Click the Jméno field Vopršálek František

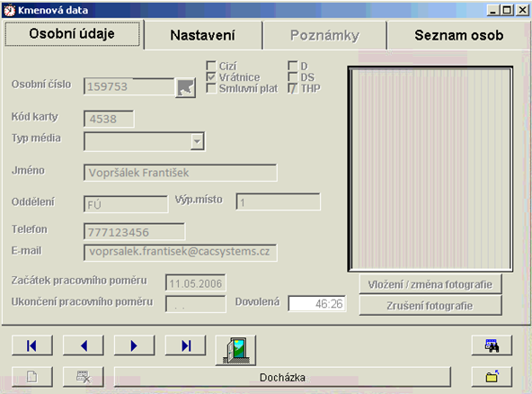tap(180, 173)
